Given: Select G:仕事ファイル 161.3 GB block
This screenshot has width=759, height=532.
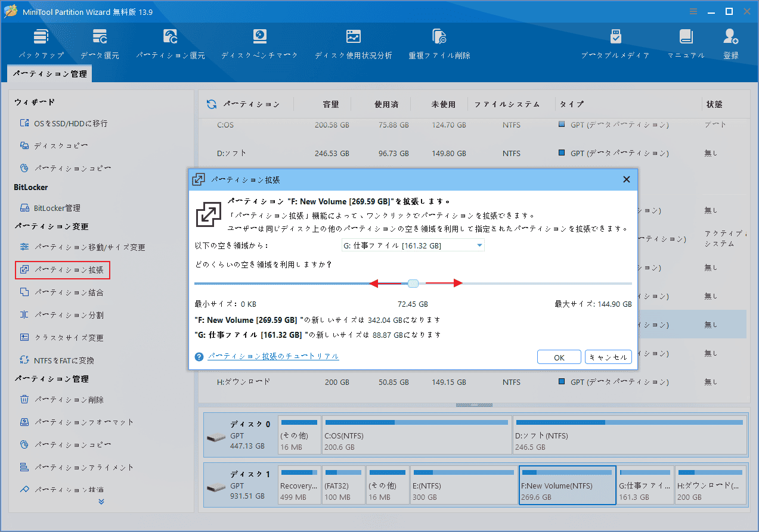Looking at the screenshot, I should (646, 486).
